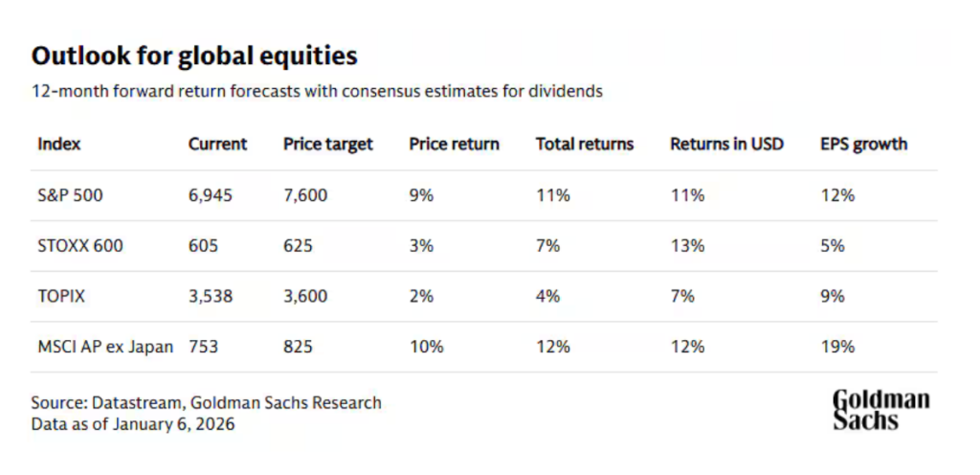Click the S&P 500 row label
980x475 pixels.
[x=70, y=195]
